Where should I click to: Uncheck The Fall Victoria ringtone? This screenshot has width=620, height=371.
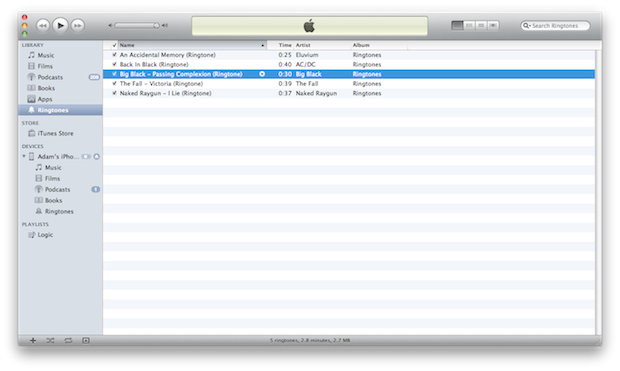coord(114,83)
